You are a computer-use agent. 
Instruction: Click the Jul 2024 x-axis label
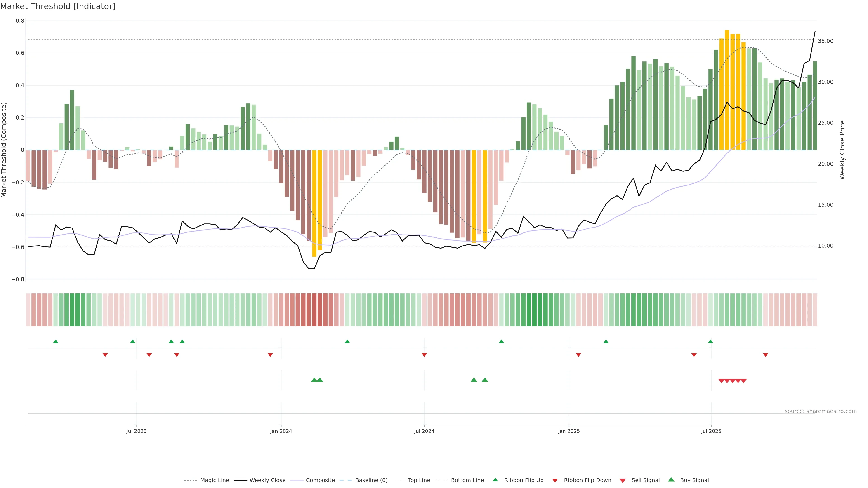pos(424,431)
